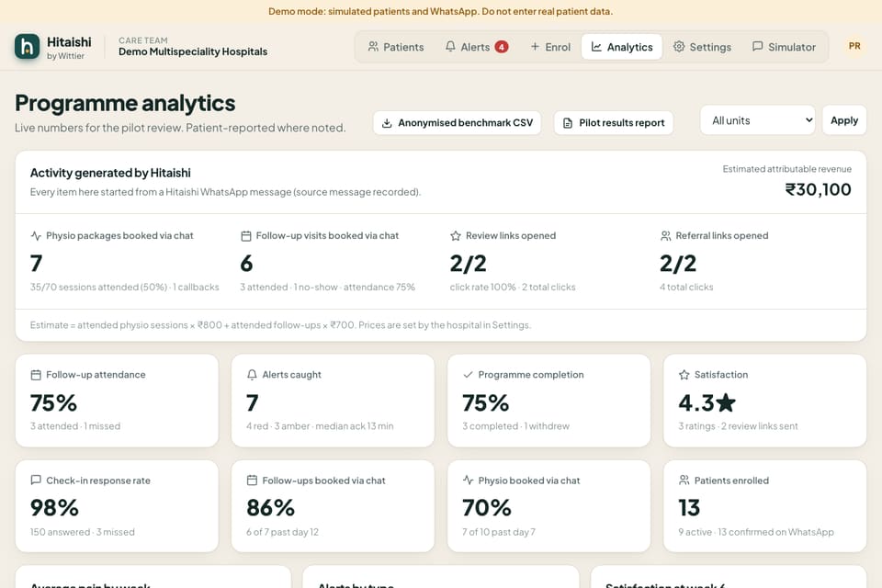Image resolution: width=882 pixels, height=588 pixels.
Task: Click the Demo Multispeciality Hospitals name
Action: [193, 51]
